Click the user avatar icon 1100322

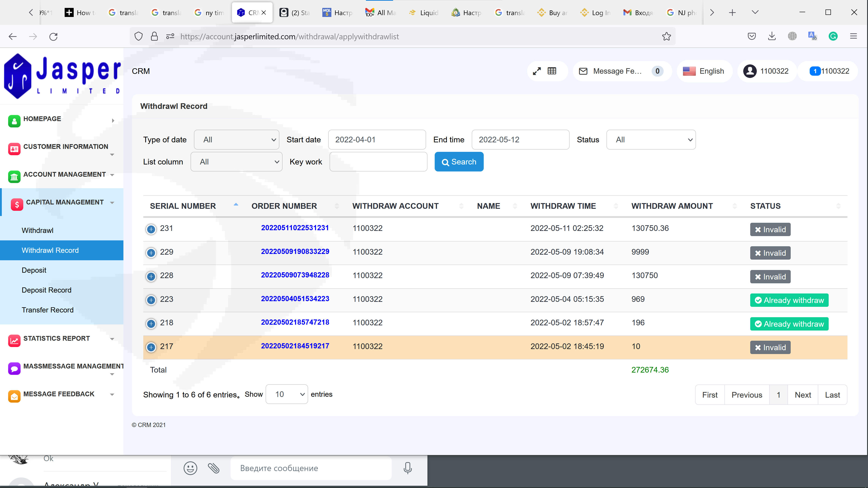point(750,71)
